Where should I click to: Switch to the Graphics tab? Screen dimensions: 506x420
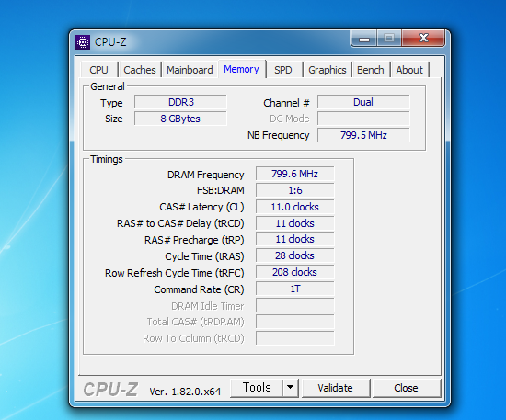pos(328,70)
